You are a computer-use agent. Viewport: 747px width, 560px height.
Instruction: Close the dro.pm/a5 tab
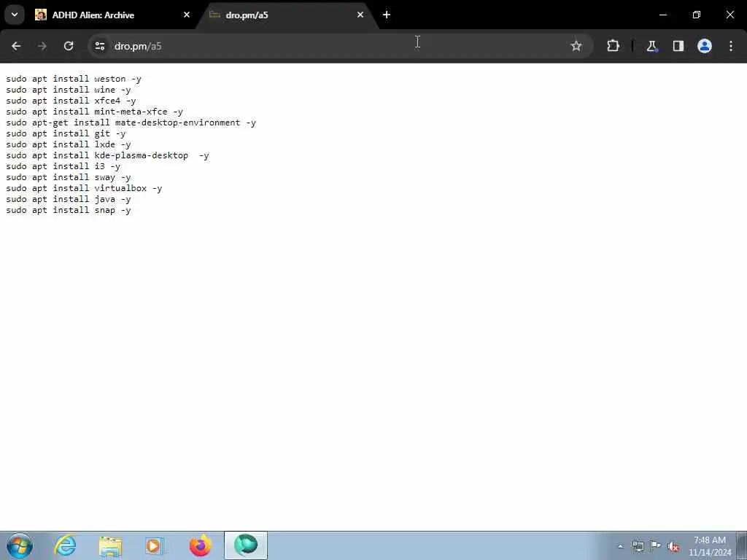point(360,15)
